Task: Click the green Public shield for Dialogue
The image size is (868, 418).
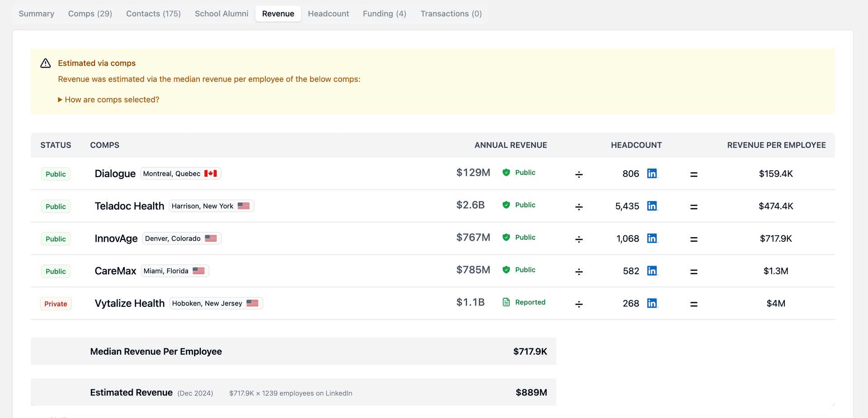Action: 506,173
